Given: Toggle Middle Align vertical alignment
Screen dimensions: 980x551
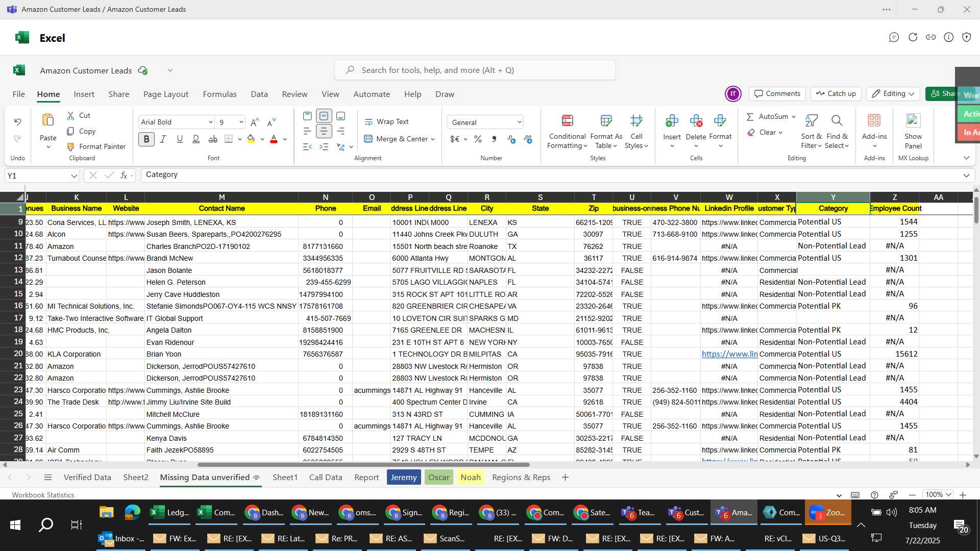Looking at the screenshot, I should [x=324, y=116].
